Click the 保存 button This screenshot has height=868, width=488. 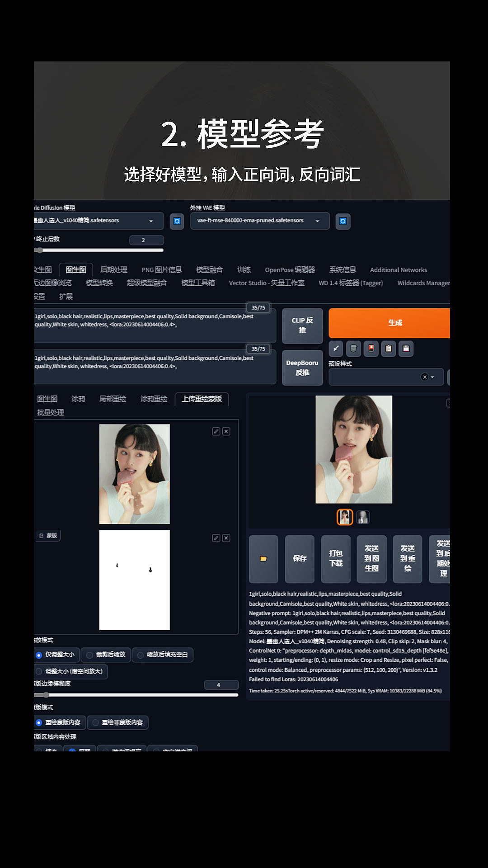(300, 559)
